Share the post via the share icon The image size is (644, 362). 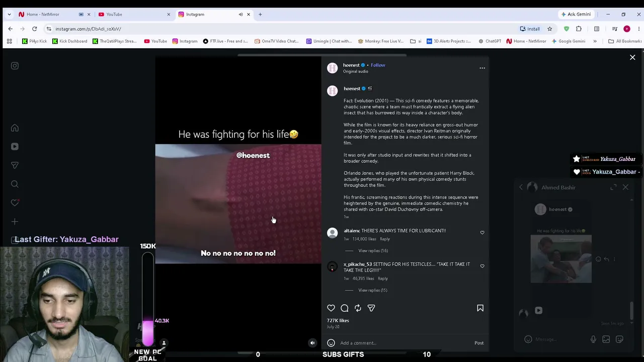(371, 308)
